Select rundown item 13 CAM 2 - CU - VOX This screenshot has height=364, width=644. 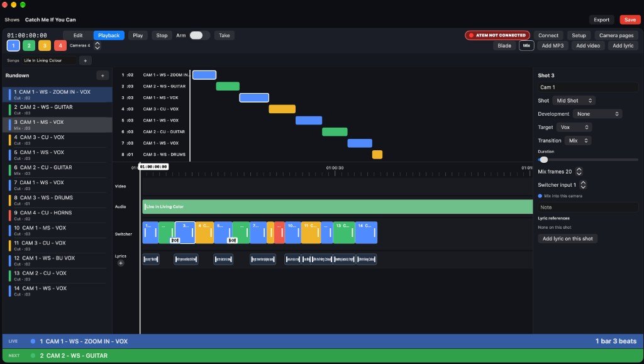pyautogui.click(x=57, y=276)
